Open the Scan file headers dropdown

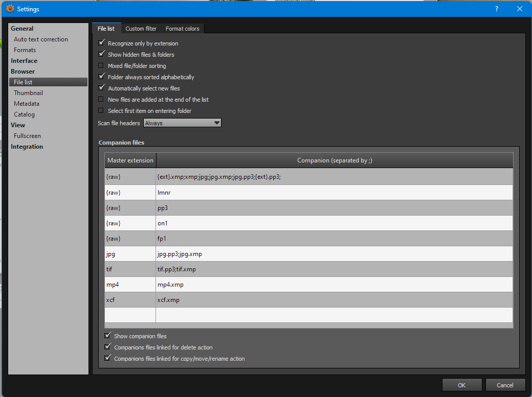(182, 123)
